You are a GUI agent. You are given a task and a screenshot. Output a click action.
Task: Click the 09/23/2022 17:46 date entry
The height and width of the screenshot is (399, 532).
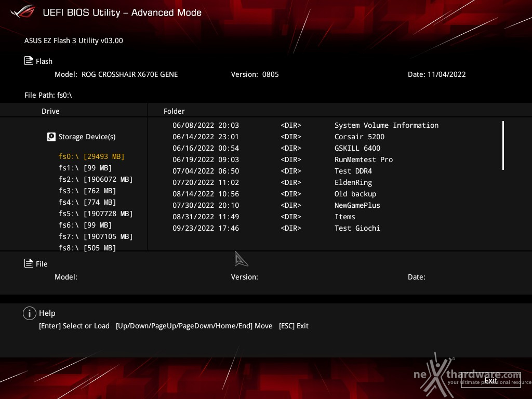[x=206, y=228]
